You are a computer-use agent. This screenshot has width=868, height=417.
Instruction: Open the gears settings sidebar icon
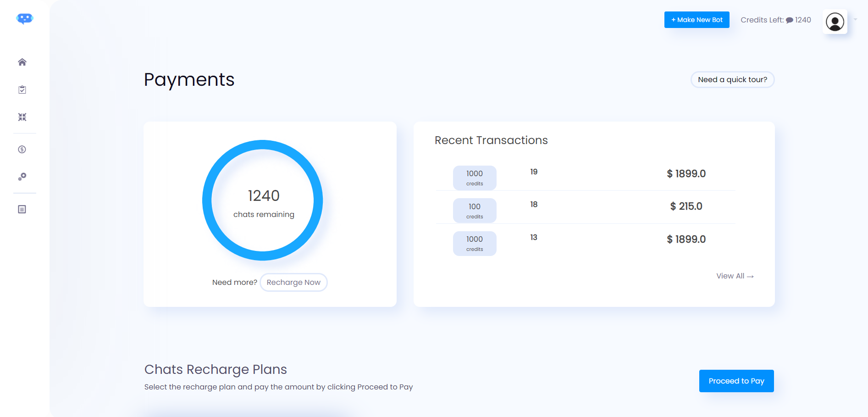click(x=22, y=177)
